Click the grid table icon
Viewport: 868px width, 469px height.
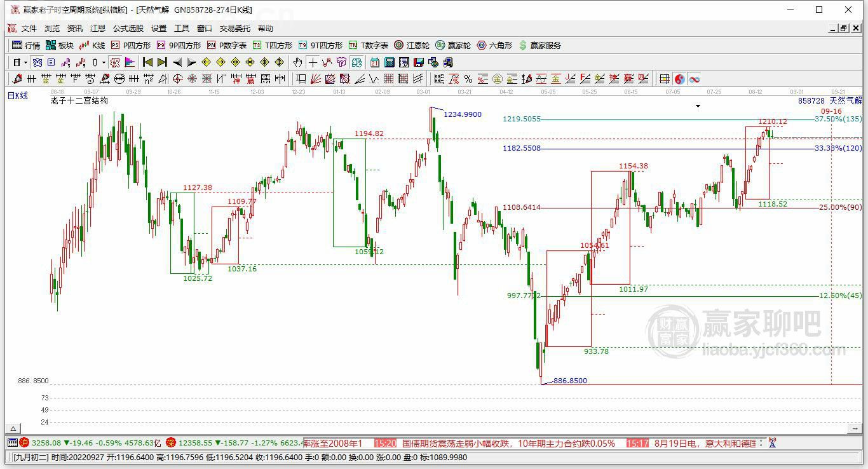click(664, 79)
